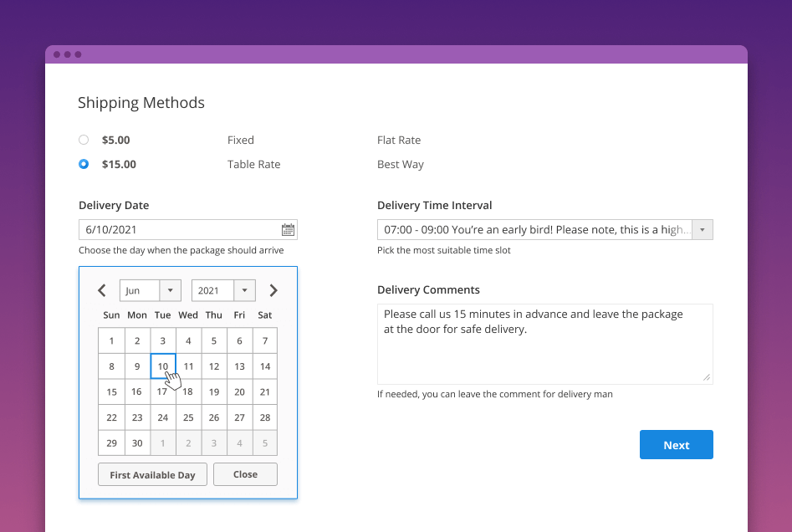
Task: Choose day 25 in the calendar grid
Action: (x=188, y=417)
